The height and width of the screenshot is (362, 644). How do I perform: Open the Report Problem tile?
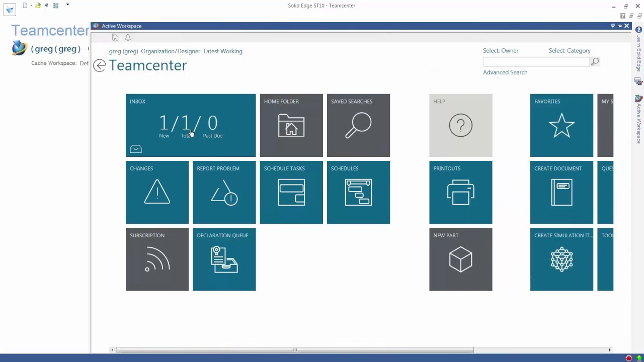224,192
